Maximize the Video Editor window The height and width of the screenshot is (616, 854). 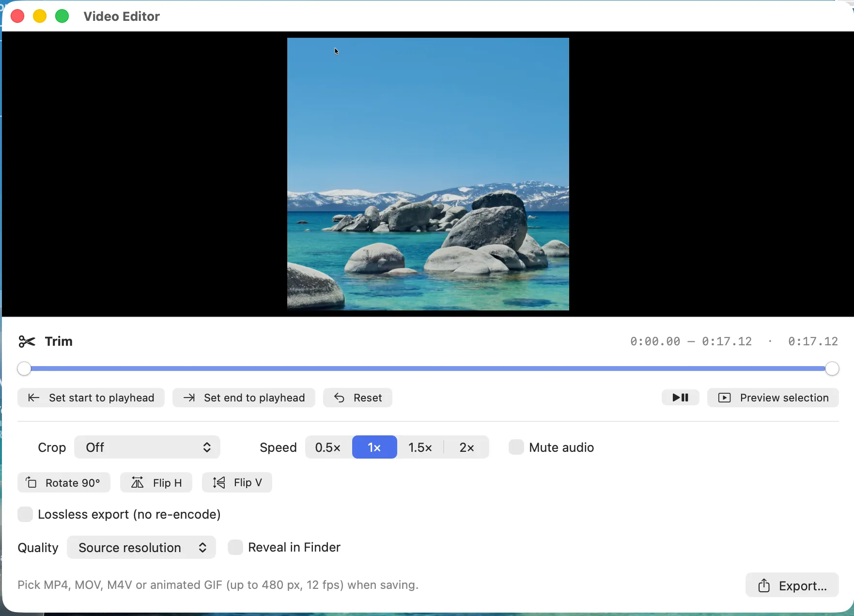pyautogui.click(x=62, y=16)
